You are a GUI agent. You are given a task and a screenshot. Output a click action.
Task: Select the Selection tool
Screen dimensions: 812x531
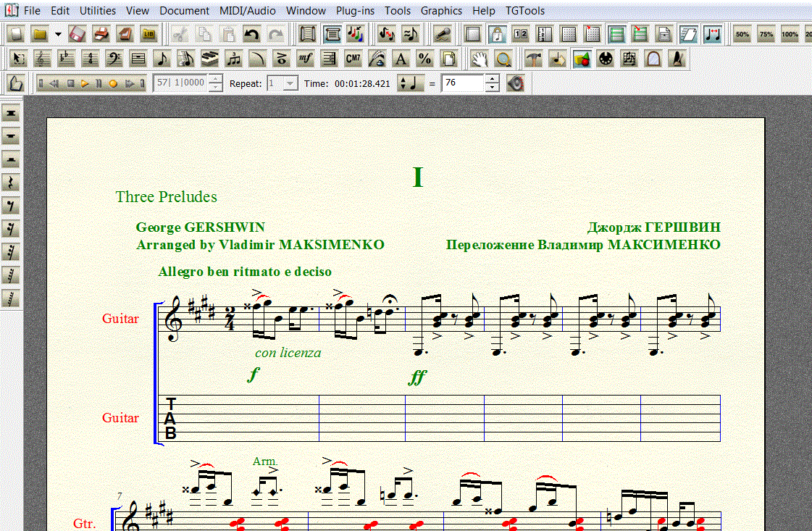18,59
